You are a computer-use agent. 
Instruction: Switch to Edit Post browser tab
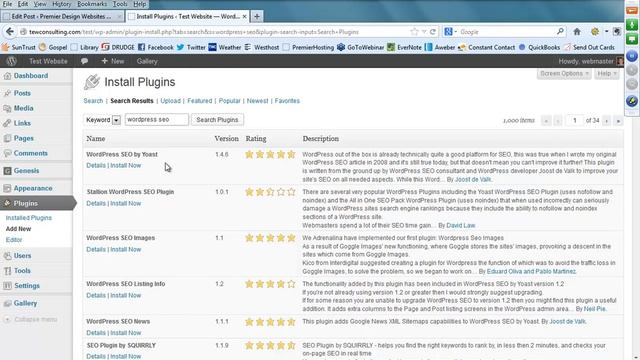click(x=62, y=16)
